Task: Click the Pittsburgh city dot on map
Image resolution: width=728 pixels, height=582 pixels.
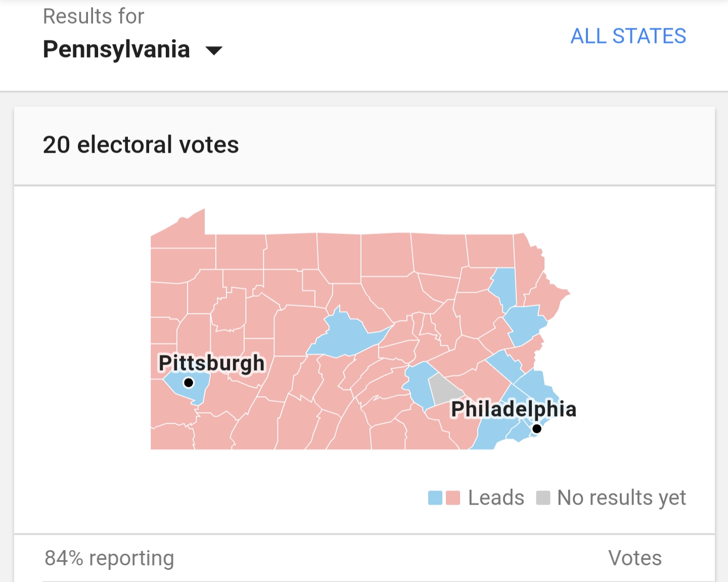Action: pos(189,382)
